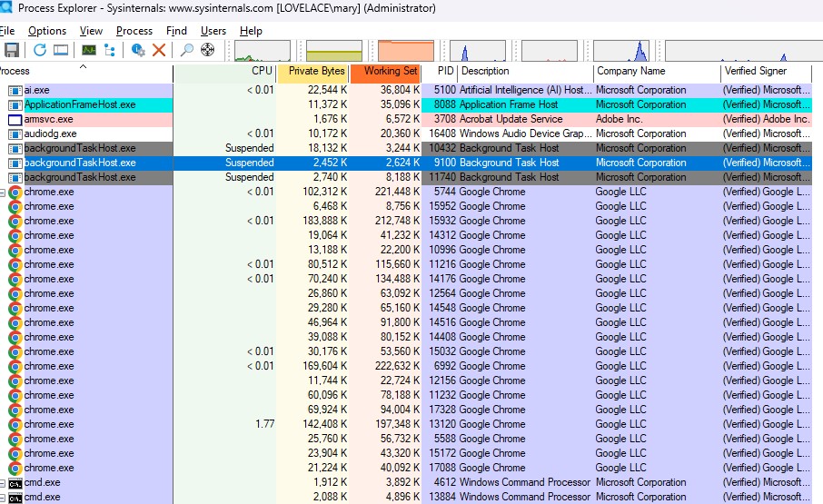Click icon of backgroundTaskHost.exe PID 11740
The width and height of the screenshot is (823, 504).
[x=15, y=177]
